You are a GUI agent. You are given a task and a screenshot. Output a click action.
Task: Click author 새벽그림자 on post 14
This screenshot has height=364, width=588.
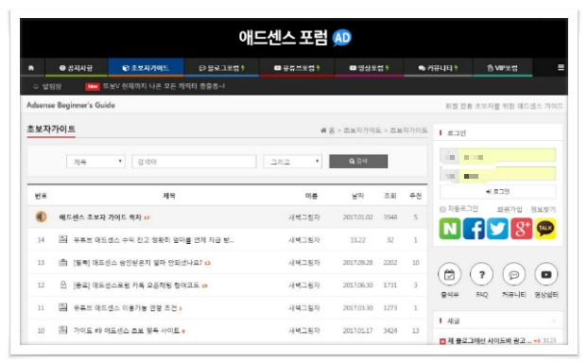304,240
